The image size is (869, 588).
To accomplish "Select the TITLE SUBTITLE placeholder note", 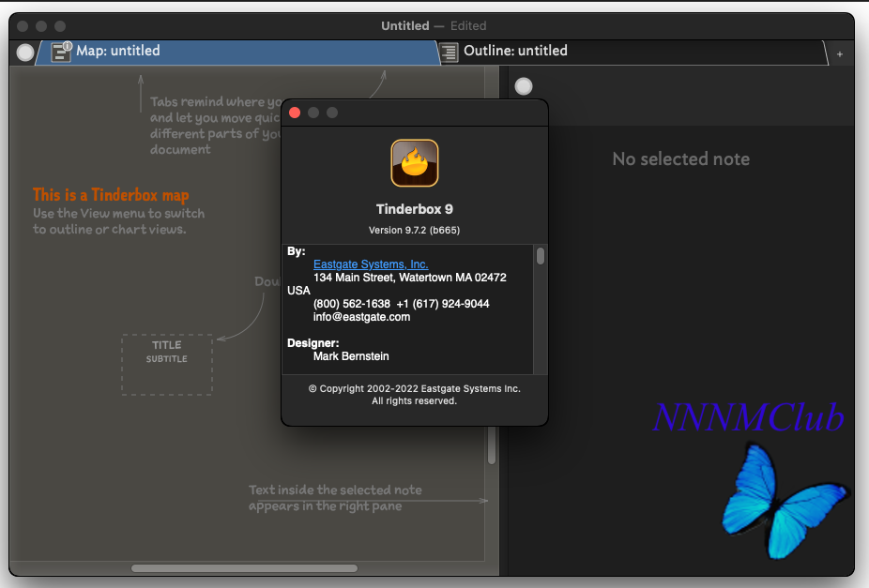I will click(x=167, y=364).
